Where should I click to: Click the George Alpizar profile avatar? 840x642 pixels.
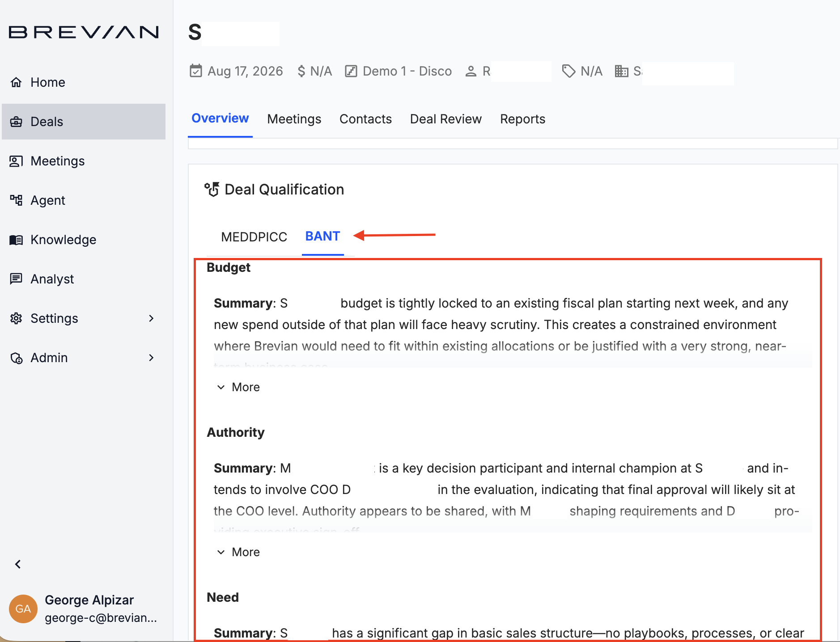(x=23, y=608)
